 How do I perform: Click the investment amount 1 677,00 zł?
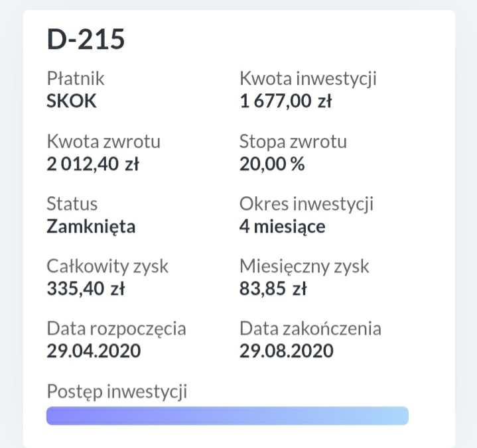(x=285, y=102)
